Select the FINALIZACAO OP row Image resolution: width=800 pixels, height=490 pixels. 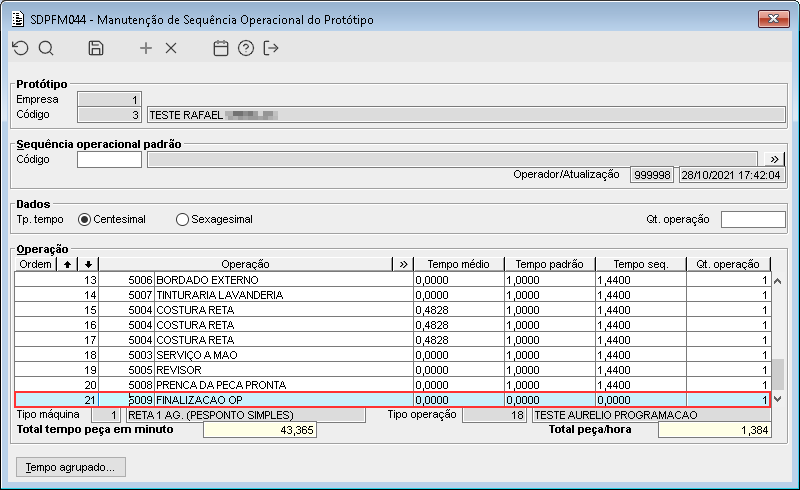(x=392, y=400)
